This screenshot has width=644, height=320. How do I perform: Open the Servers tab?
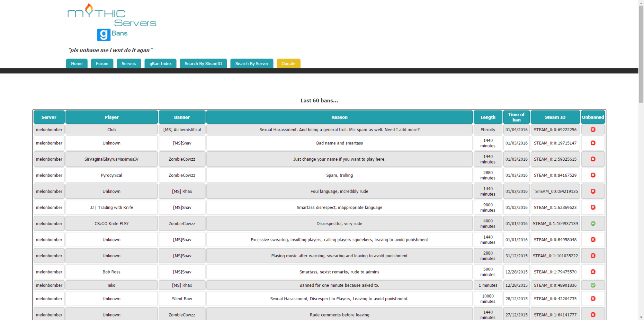[129, 63]
